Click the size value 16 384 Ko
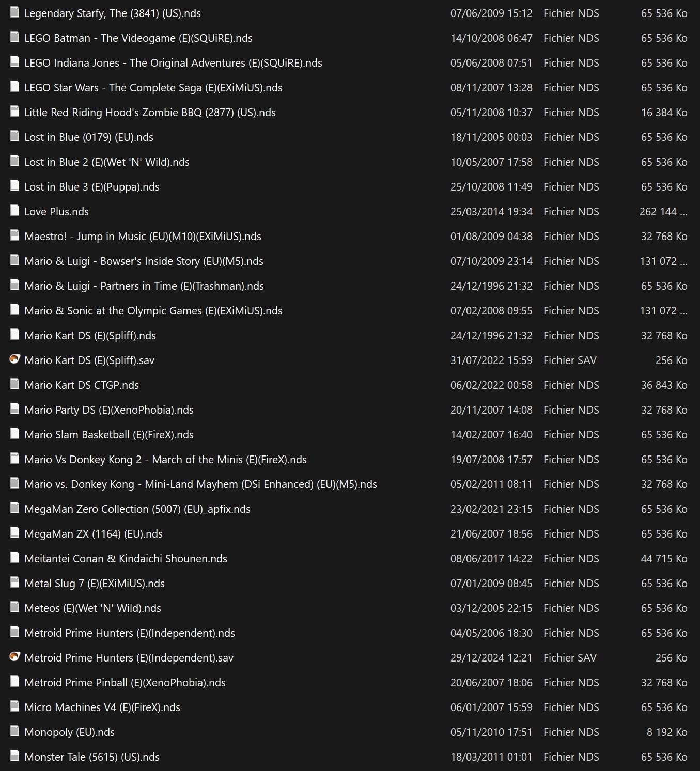The width and height of the screenshot is (700, 771). coord(664,113)
